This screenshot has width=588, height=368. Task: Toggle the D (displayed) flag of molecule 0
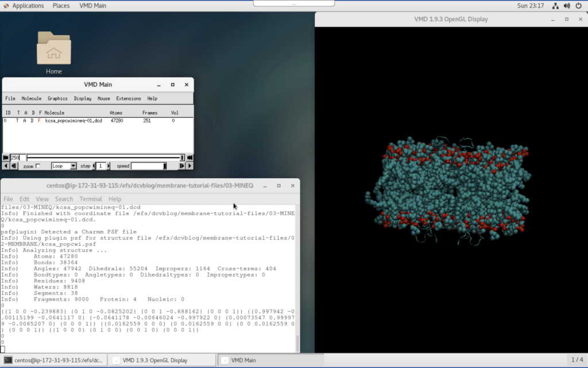[32, 121]
